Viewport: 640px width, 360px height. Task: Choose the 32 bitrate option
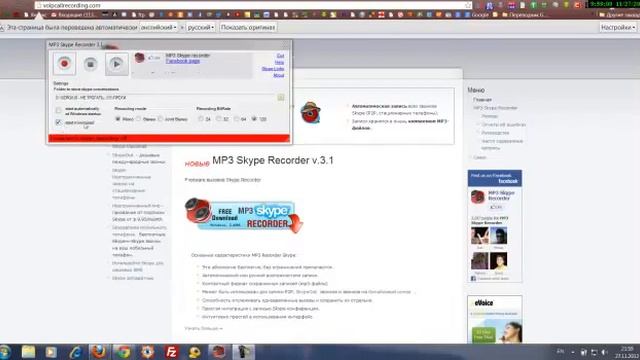[218, 119]
